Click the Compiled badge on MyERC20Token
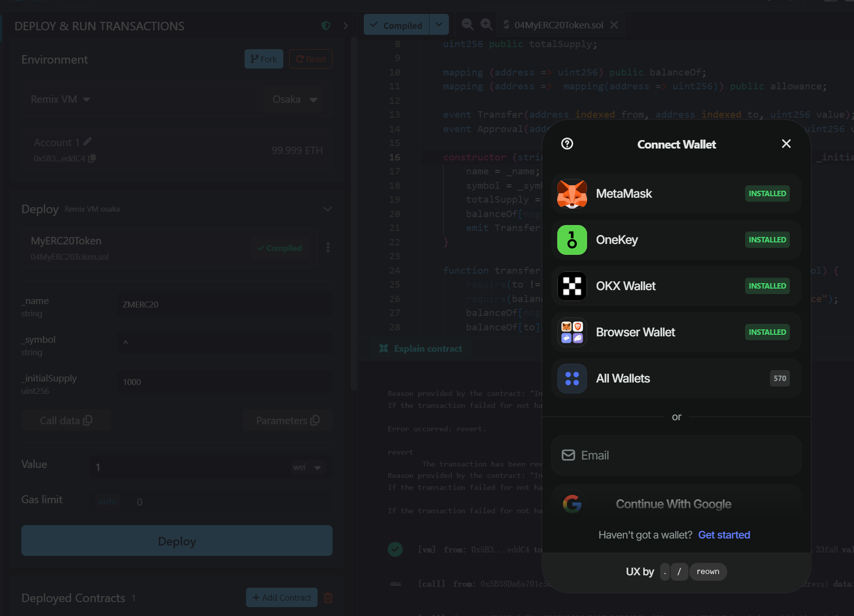This screenshot has width=854, height=616. (x=279, y=248)
